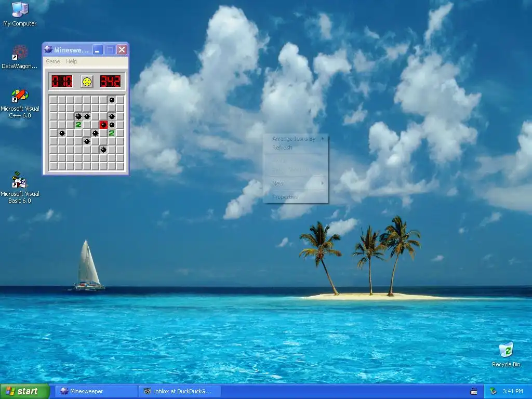Click the keyboard icon in the system tray
The image size is (532, 399).
(474, 392)
